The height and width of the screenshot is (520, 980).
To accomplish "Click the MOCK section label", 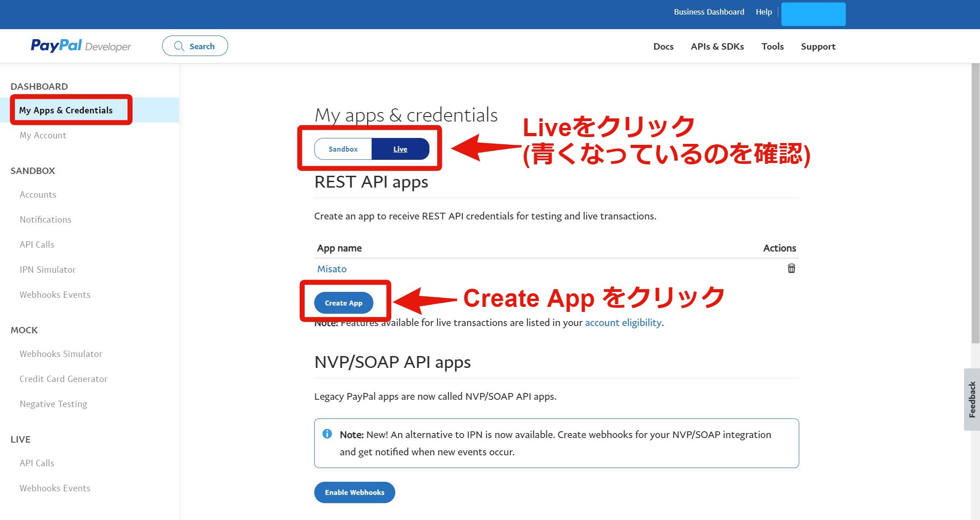I will click(x=24, y=330).
